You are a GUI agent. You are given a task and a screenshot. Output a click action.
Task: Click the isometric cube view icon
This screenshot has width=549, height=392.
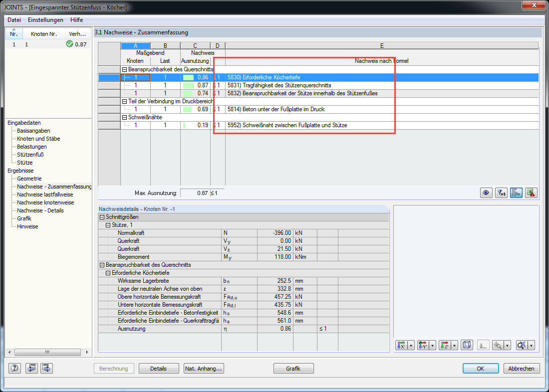tap(467, 346)
